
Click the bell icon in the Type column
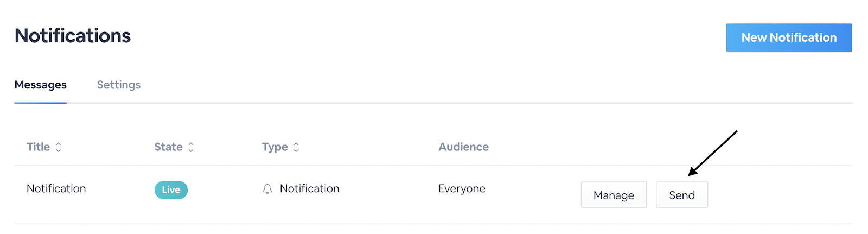(267, 189)
